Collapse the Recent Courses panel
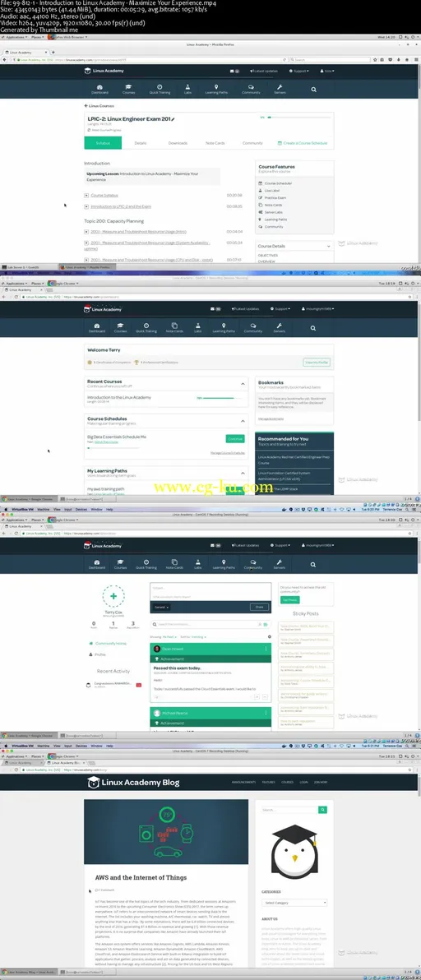Viewport: 421px width, 980px height. (x=243, y=383)
